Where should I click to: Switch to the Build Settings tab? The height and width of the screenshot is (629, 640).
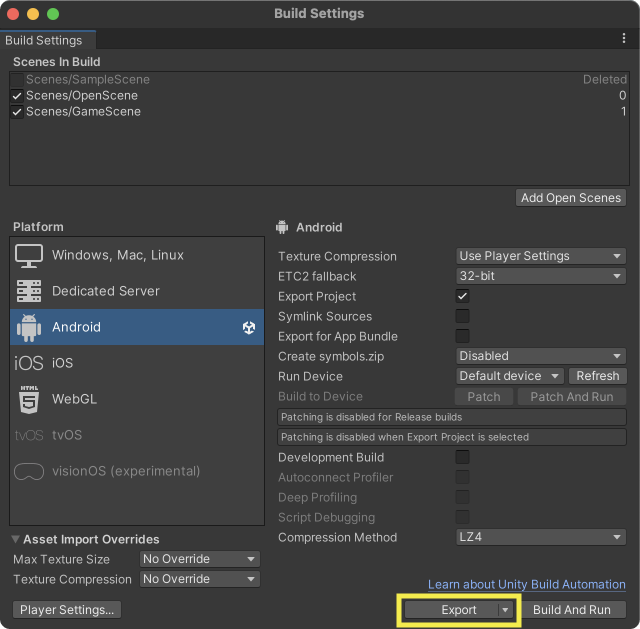pos(44,41)
